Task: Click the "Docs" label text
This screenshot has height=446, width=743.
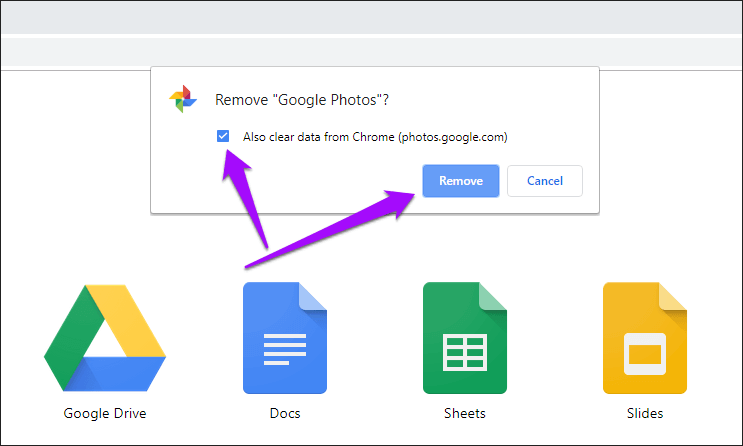Action: pos(285,413)
